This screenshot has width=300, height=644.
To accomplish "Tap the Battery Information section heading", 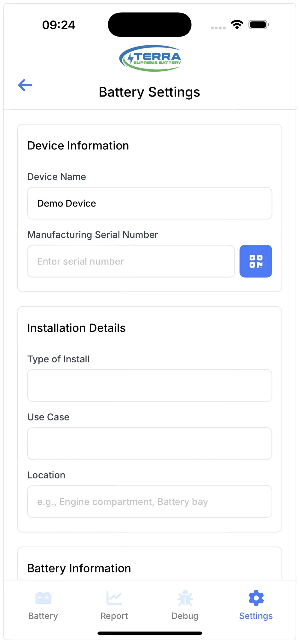I will (79, 568).
